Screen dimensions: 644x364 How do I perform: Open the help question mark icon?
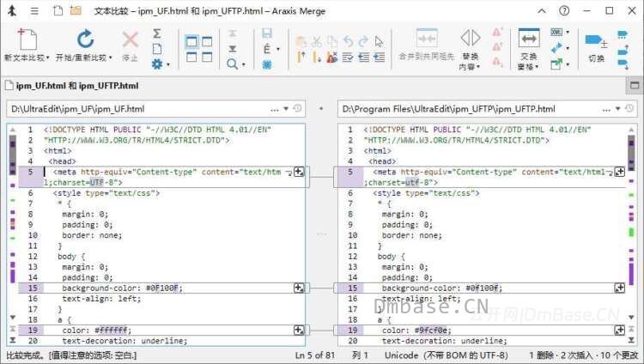pos(564,10)
